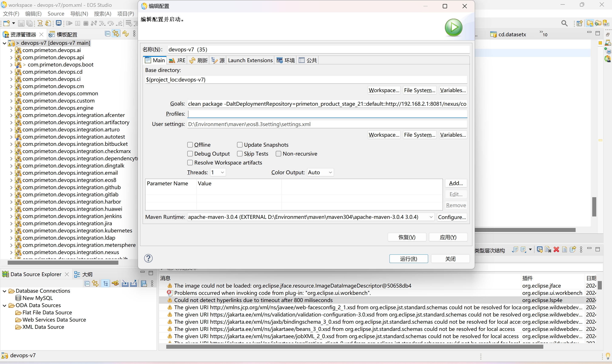Expand the com.primeton.devops.boot node
The image size is (612, 364).
click(11, 65)
